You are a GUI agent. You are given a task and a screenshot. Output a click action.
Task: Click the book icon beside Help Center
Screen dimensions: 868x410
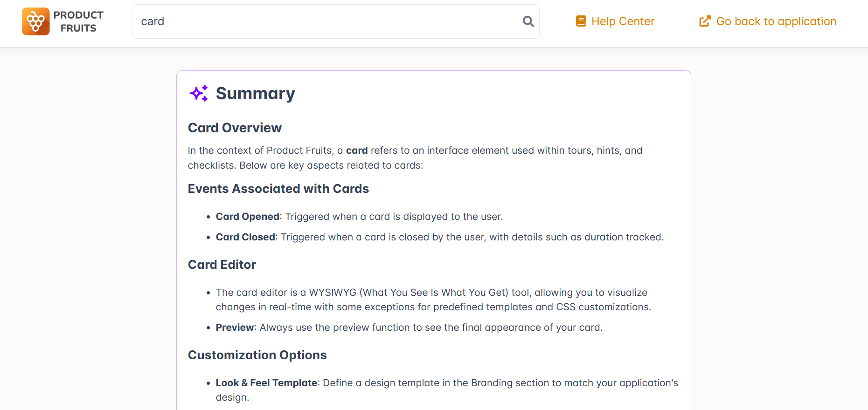pyautogui.click(x=581, y=21)
